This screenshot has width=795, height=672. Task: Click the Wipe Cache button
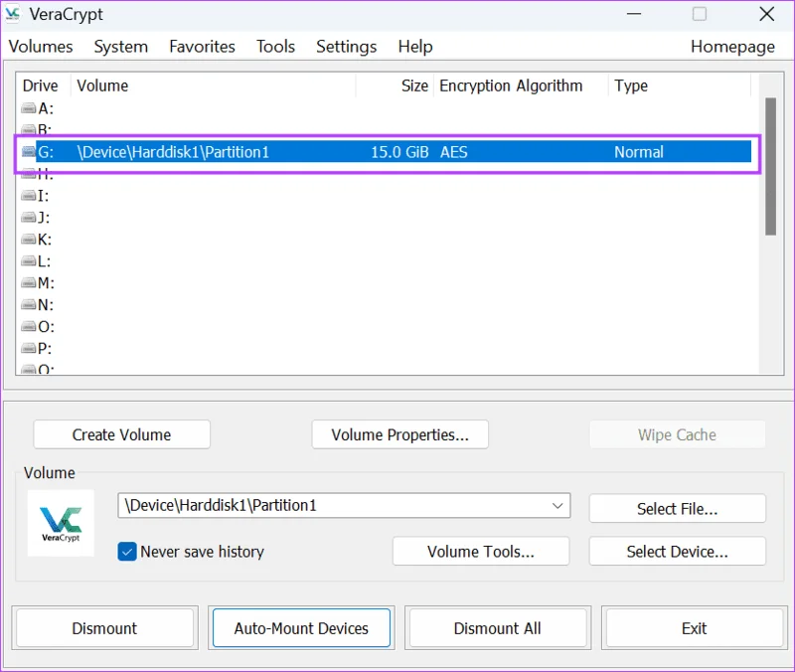[677, 434]
